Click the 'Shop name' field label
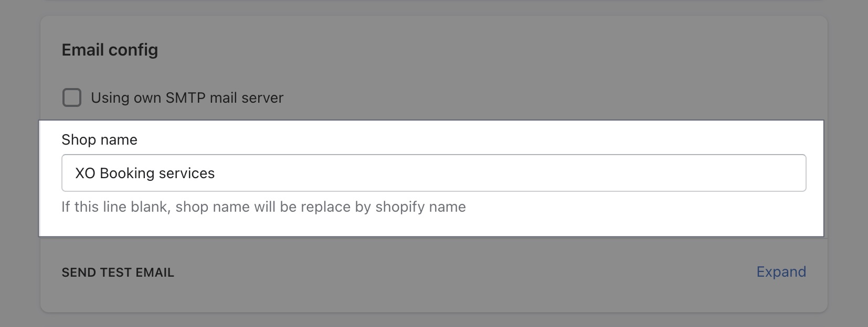 tap(99, 140)
